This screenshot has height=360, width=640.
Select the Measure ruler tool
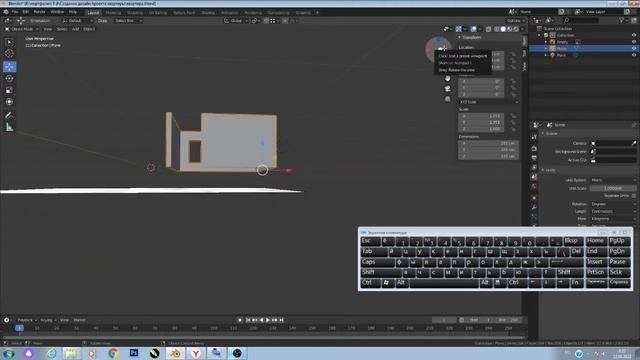coord(9,127)
